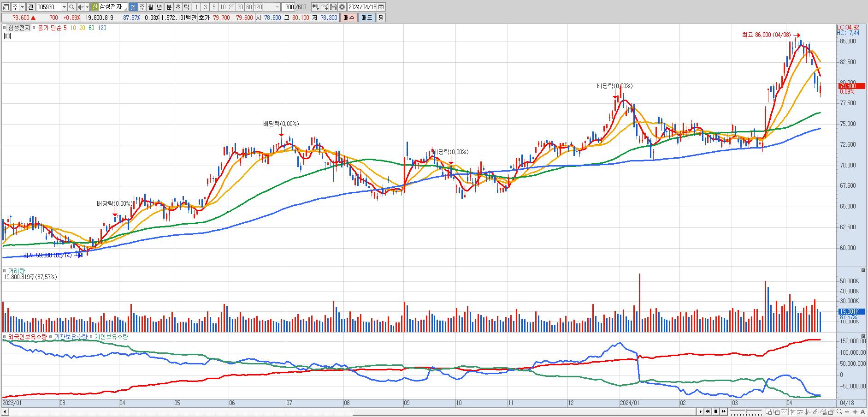The image size is (868, 417).
Task: Select the 월 monthly period button
Action: tap(151, 7)
